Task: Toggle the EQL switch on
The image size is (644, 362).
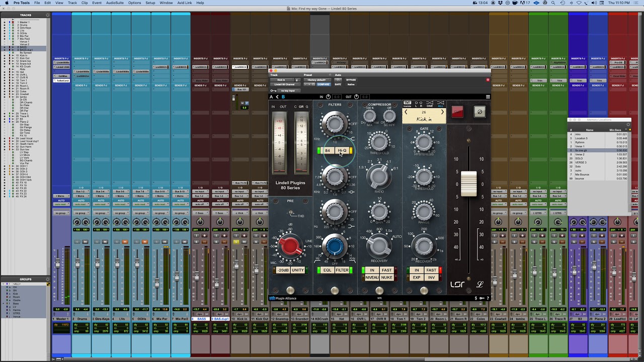Action: pos(328,270)
